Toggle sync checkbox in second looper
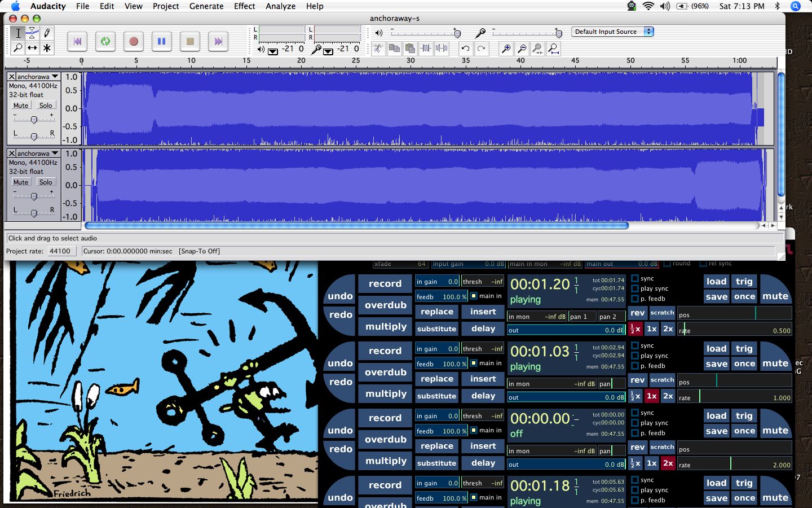 (x=636, y=345)
